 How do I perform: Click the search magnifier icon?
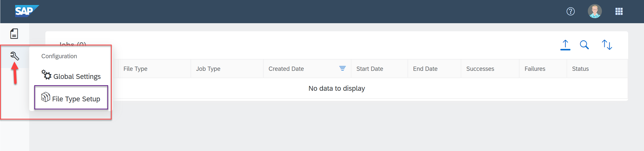(584, 45)
